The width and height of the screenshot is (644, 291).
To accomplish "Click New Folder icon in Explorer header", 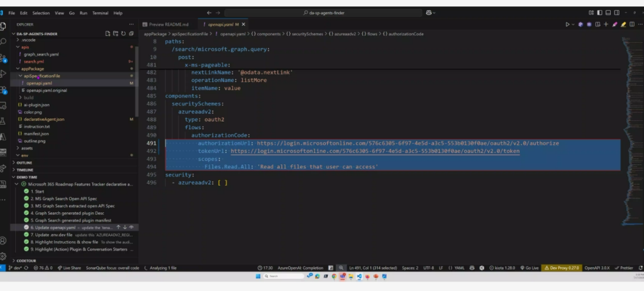I will coord(116,34).
